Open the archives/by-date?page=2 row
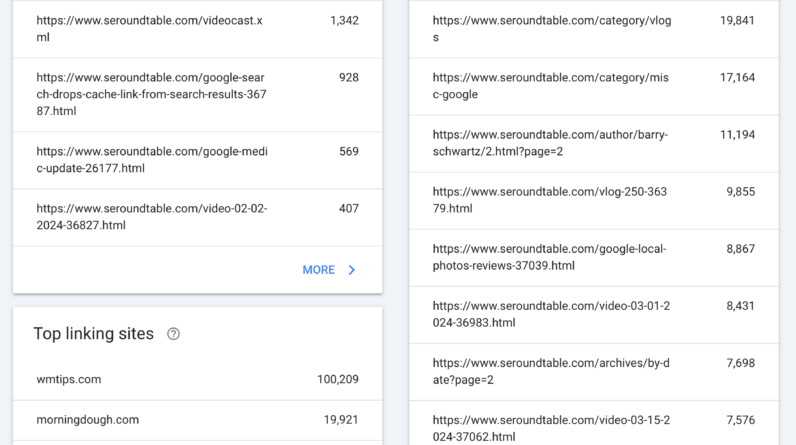Viewport: 796px width, 445px height. click(x=594, y=372)
